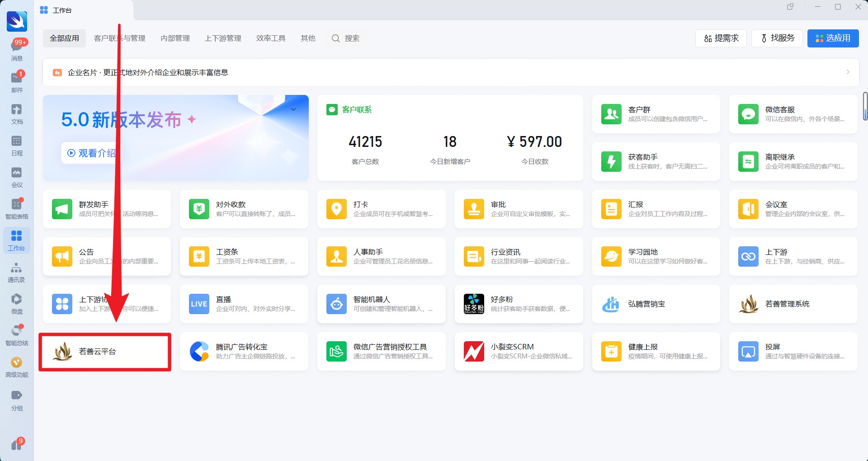Open 行业资讯 app

point(519,256)
